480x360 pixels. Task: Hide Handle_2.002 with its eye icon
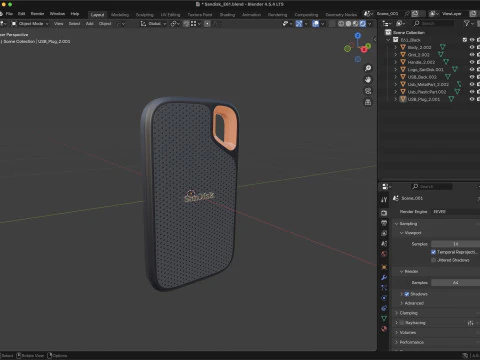(472, 62)
